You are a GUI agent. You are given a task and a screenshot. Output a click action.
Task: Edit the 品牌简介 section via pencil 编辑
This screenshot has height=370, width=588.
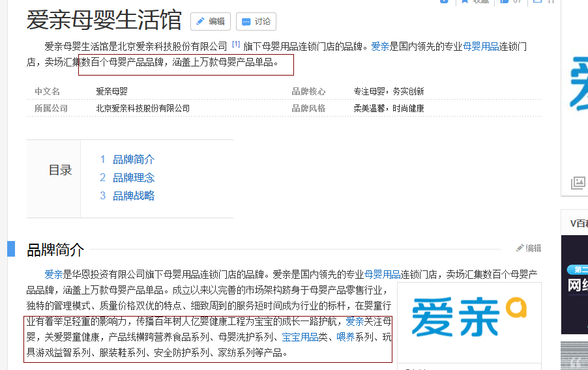point(529,248)
